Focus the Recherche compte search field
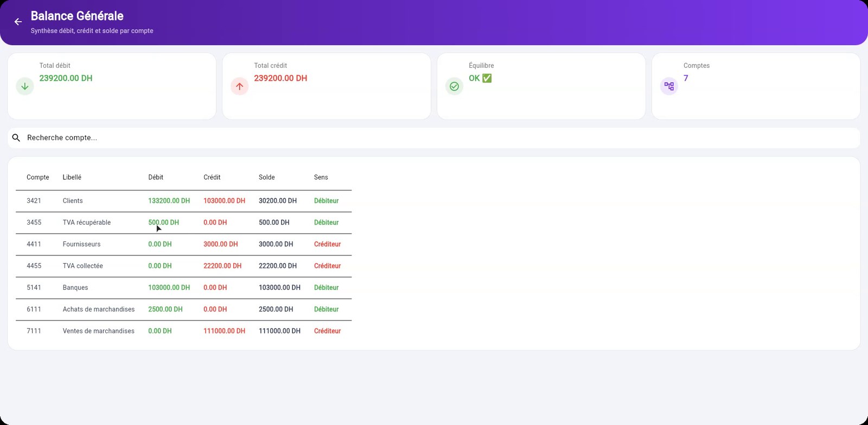 pyautogui.click(x=434, y=138)
